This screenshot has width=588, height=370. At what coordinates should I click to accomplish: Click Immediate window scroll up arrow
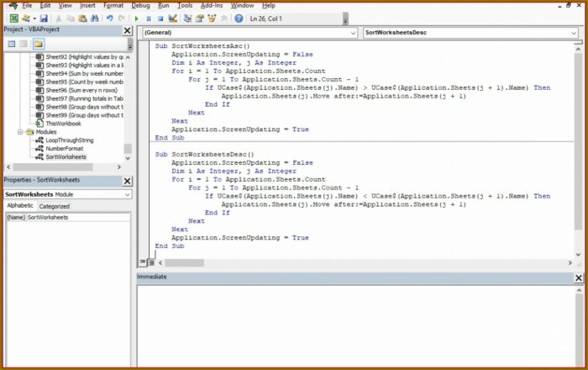pos(579,290)
